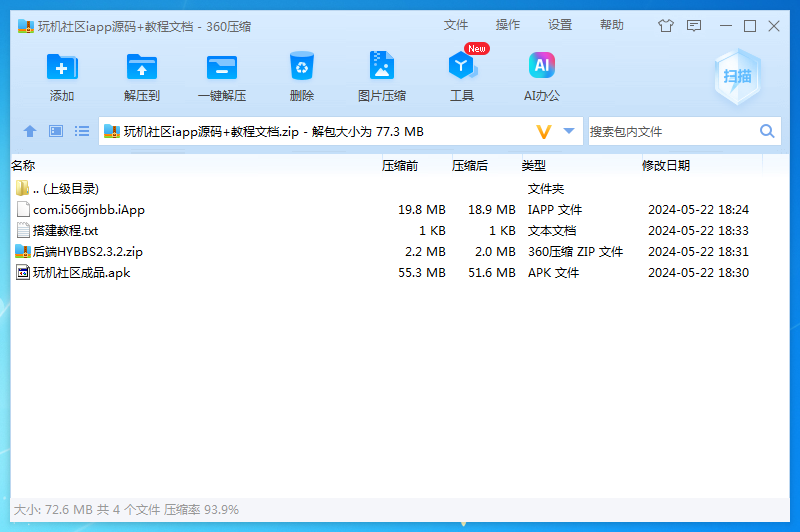Click the 修改日期 column header to sort
Viewport: 800px width, 532px height.
pyautogui.click(x=666, y=166)
